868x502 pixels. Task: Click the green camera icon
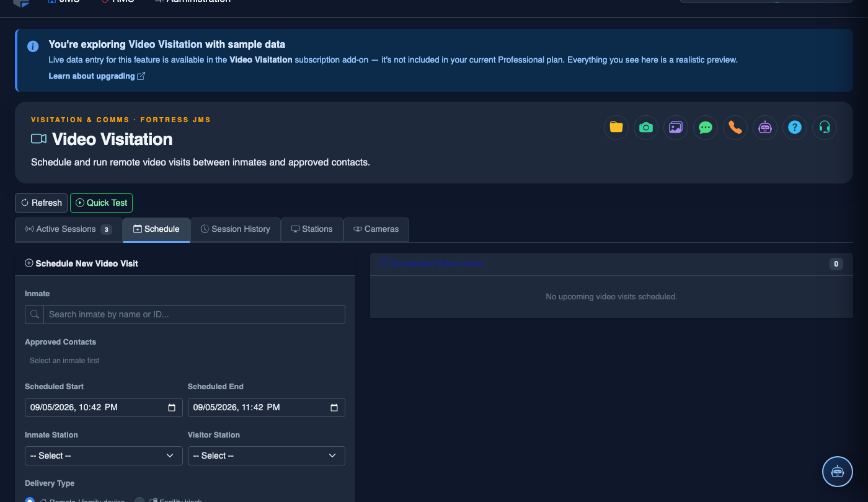(x=646, y=128)
